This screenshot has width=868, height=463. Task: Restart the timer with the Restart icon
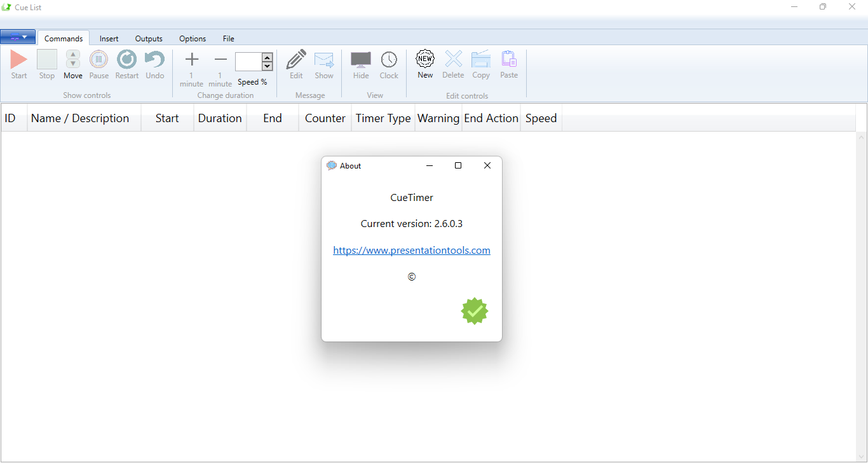(x=126, y=60)
